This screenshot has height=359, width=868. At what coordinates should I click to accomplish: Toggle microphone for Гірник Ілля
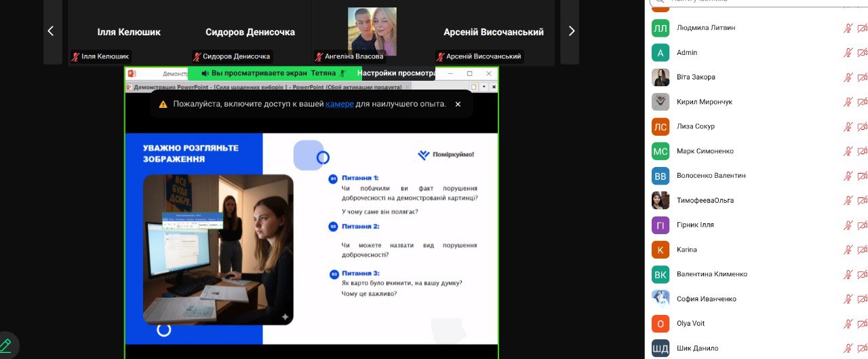848,225
